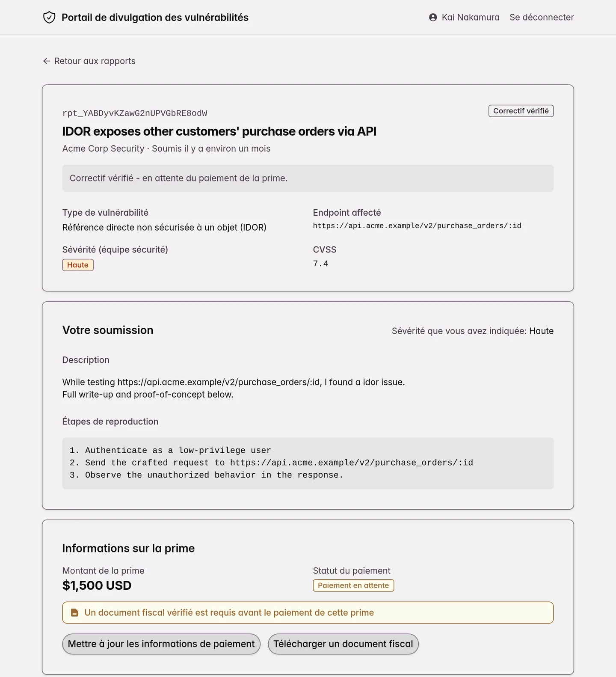The width and height of the screenshot is (616, 677).
Task: Click the user avatar icon beside Kai Nakamura
Action: (x=433, y=18)
